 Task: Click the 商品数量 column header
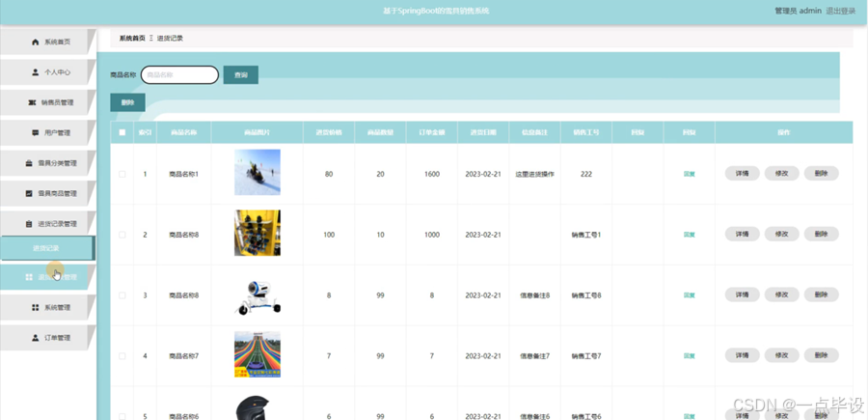coord(380,132)
